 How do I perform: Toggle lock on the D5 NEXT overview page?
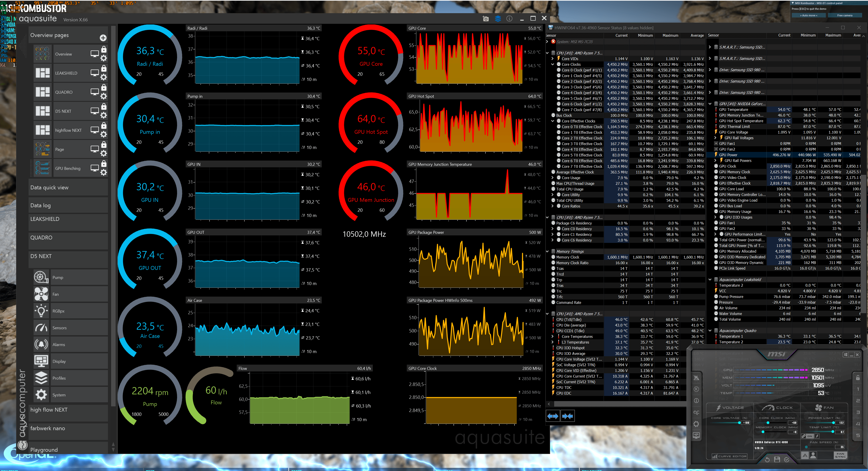coord(104,106)
